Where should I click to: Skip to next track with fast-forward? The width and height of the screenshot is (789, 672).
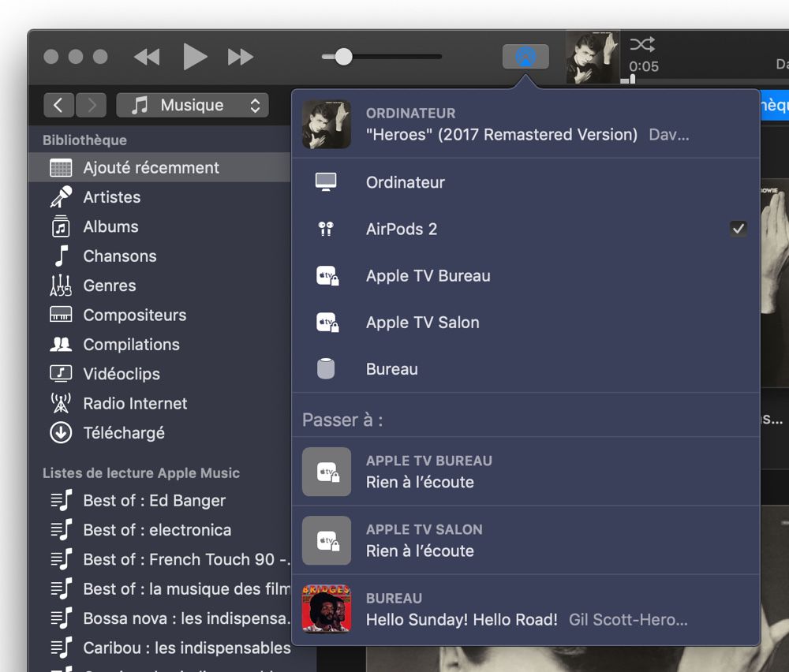[x=240, y=57]
